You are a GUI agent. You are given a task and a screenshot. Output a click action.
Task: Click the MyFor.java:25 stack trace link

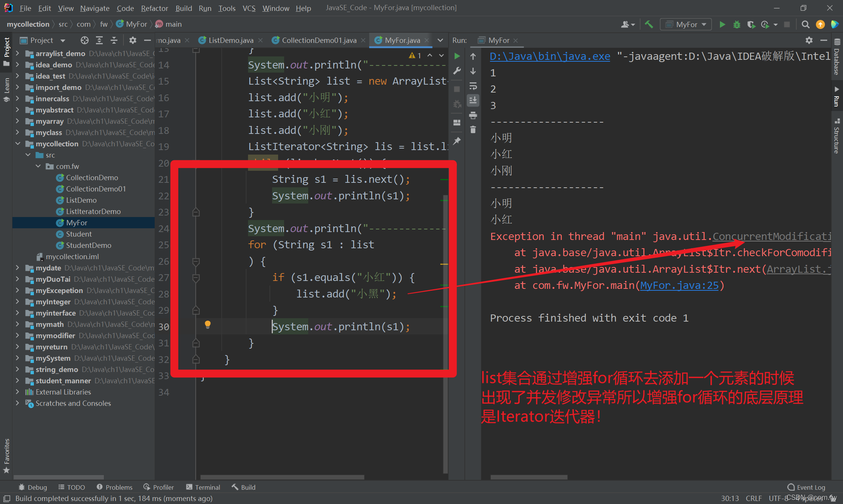coord(679,285)
